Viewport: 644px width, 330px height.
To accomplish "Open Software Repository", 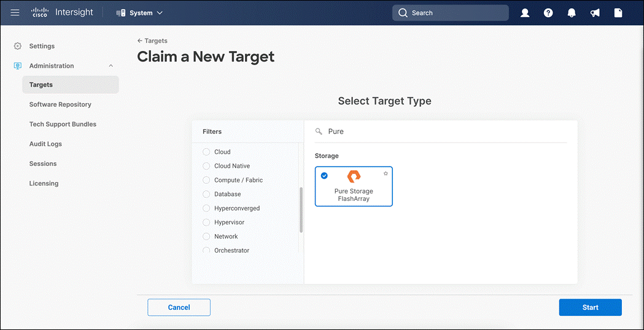I will tap(60, 104).
